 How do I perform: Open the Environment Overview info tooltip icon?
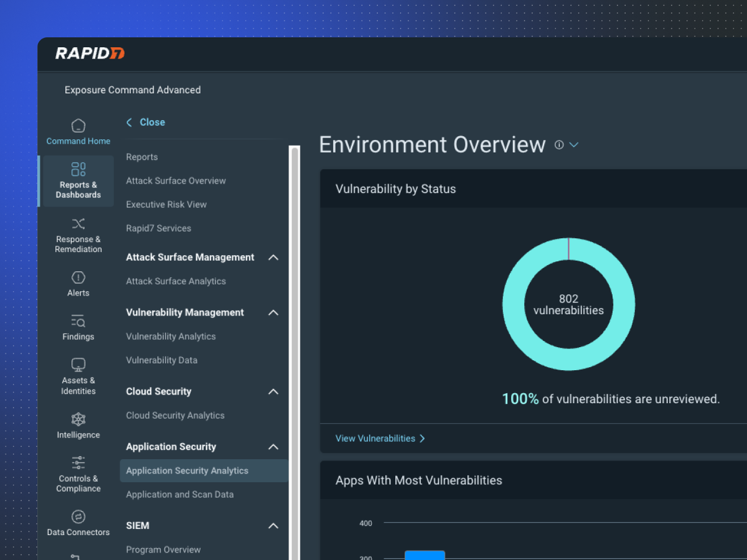coord(558,145)
